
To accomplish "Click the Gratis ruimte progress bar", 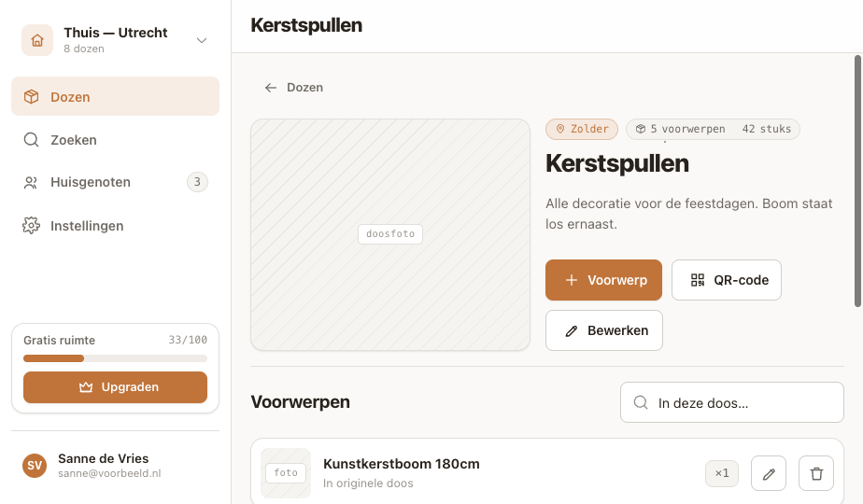I will point(115,358).
